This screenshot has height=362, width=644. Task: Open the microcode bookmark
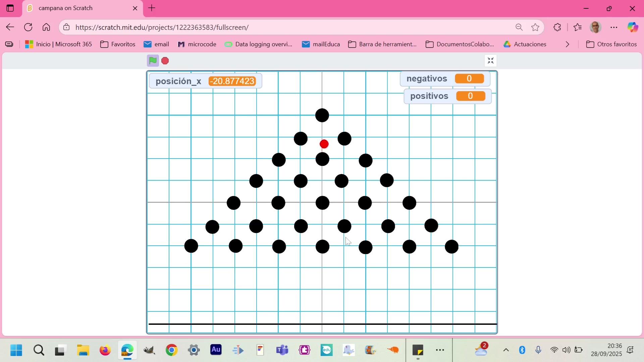pyautogui.click(x=197, y=44)
